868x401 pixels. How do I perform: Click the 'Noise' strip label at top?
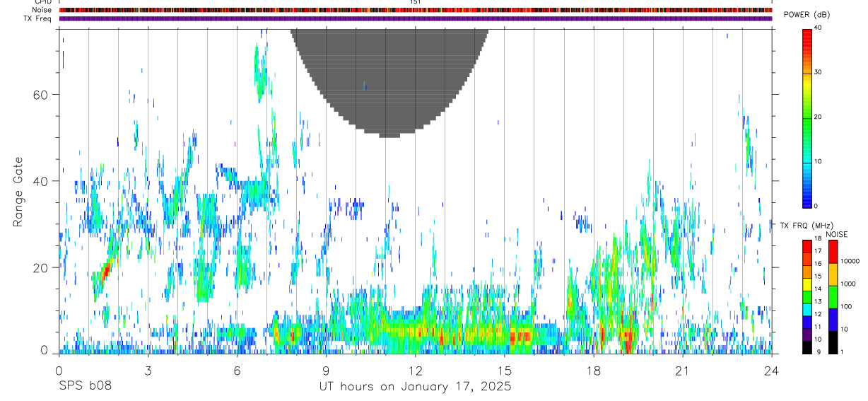(x=40, y=10)
